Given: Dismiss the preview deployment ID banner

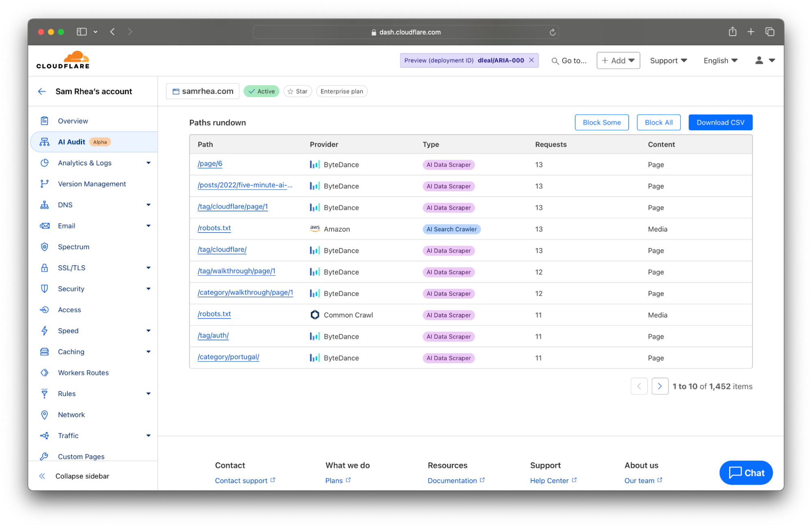Looking at the screenshot, I should click(x=531, y=60).
